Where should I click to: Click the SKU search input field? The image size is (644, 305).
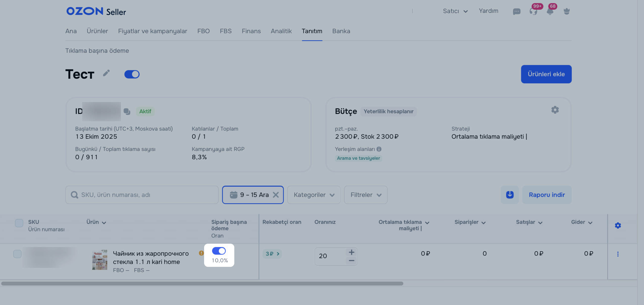(145, 195)
